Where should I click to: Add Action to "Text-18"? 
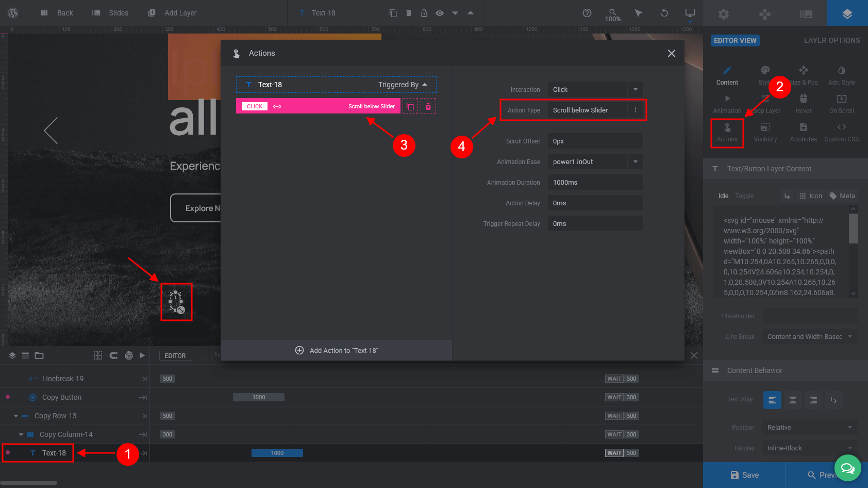(x=336, y=350)
